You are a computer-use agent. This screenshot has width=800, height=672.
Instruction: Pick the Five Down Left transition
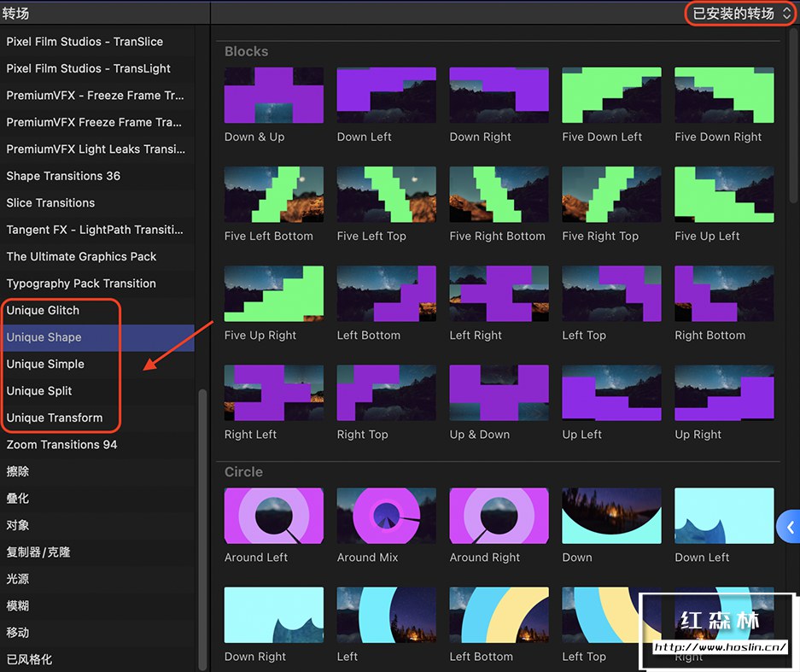[611, 95]
